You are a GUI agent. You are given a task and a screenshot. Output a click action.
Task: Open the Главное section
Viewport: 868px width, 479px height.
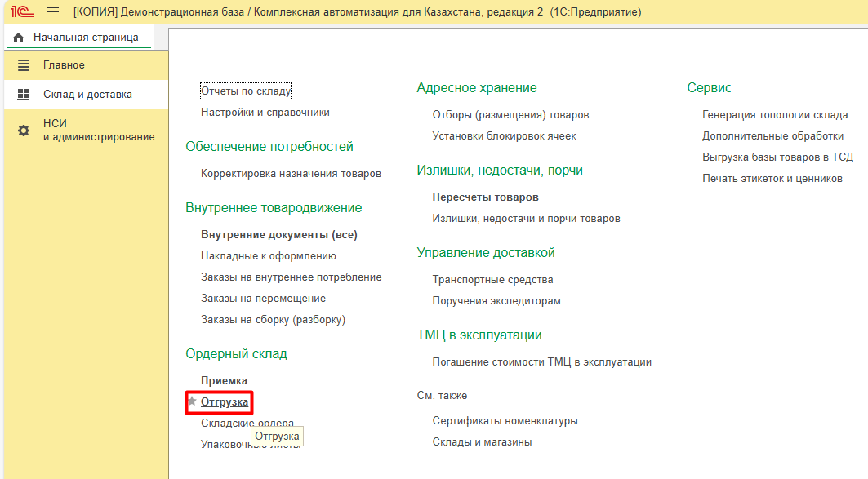86,65
